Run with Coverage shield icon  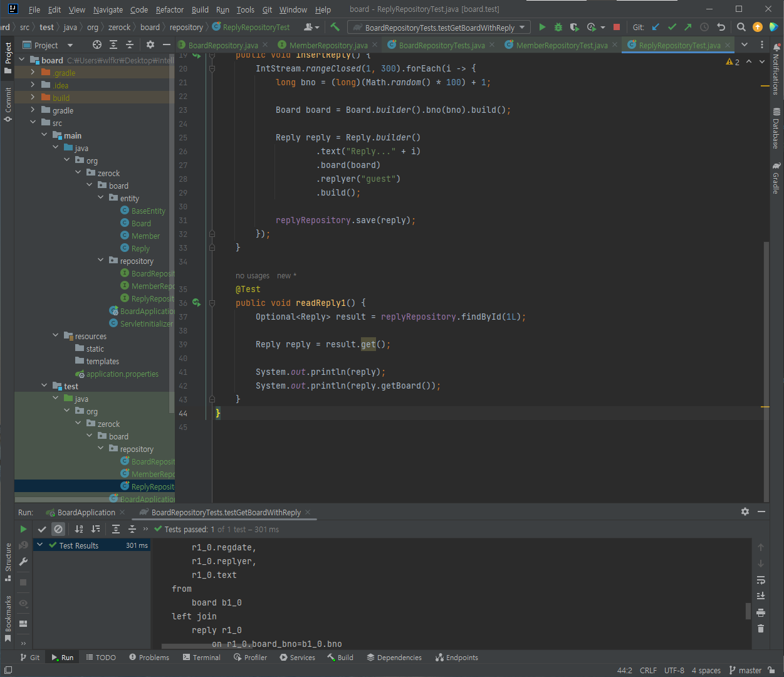pyautogui.click(x=575, y=27)
